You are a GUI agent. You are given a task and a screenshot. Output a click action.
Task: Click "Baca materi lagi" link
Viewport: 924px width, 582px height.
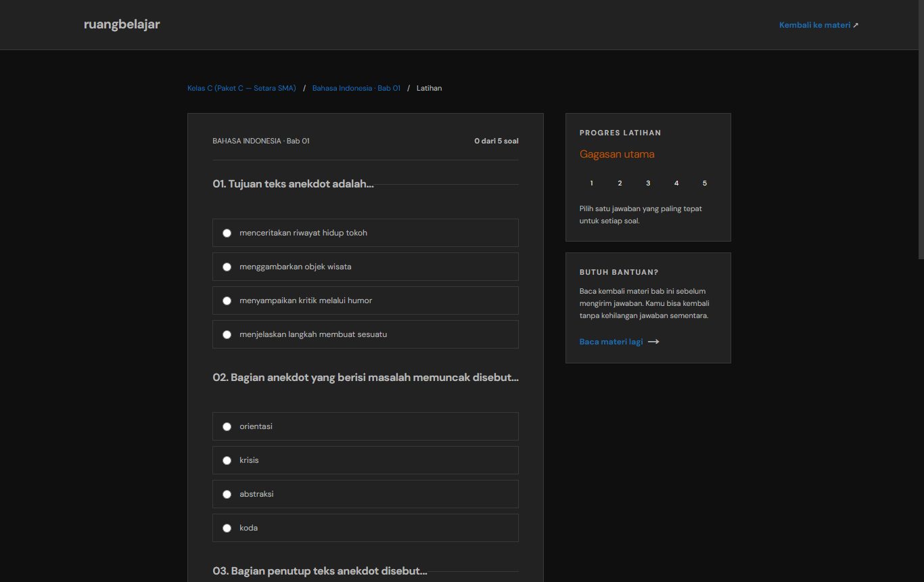point(611,342)
